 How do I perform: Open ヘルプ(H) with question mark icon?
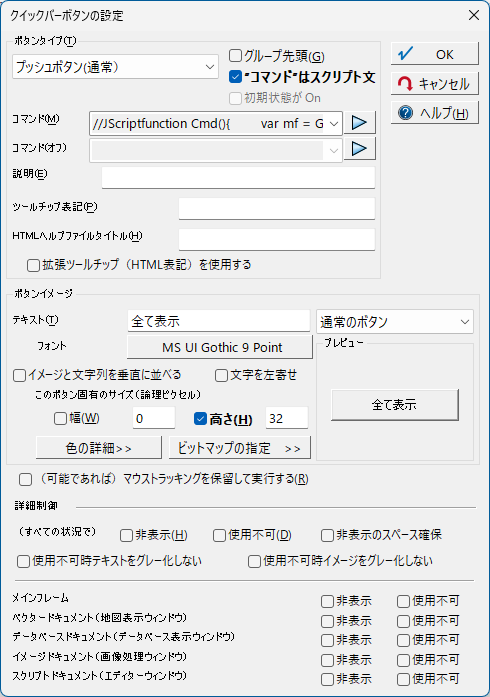tap(434, 113)
